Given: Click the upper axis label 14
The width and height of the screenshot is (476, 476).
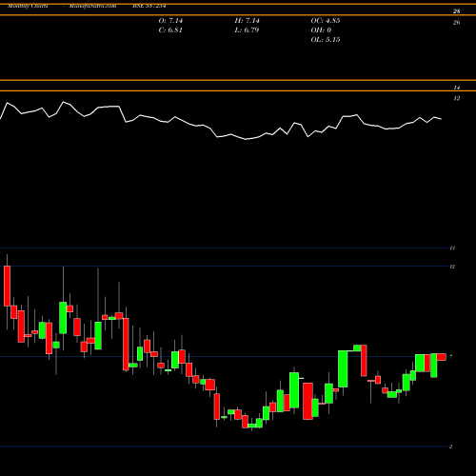Looking at the screenshot, I should (x=456, y=88).
